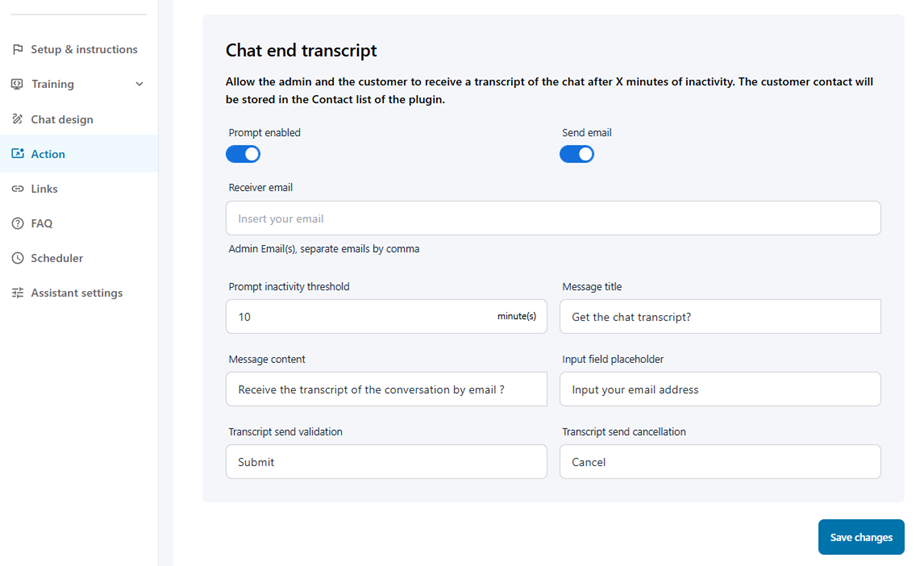This screenshot has height=566, width=920.
Task: Turn off the Send email toggle
Action: [577, 154]
